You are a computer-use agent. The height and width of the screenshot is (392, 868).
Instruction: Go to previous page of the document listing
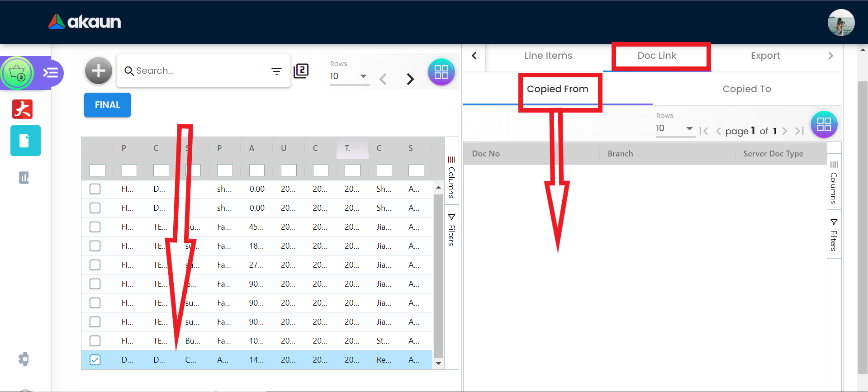(x=383, y=79)
